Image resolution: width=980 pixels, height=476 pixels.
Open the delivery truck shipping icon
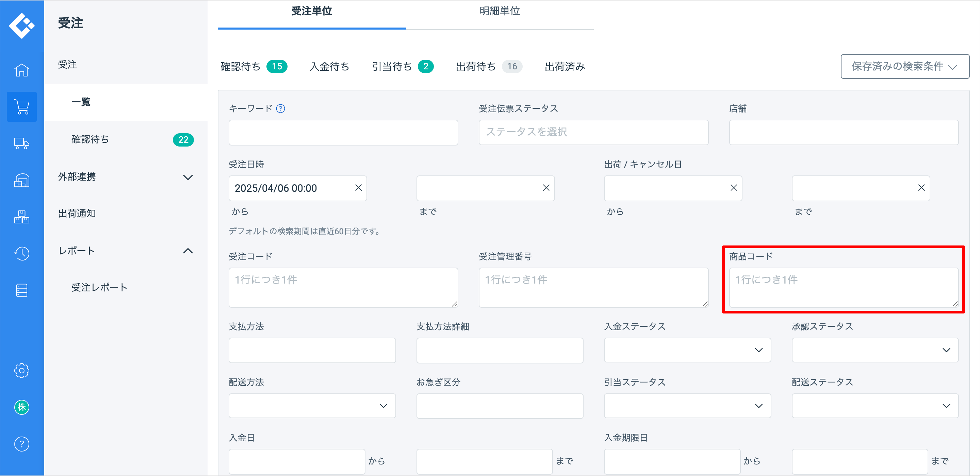pyautogui.click(x=22, y=144)
